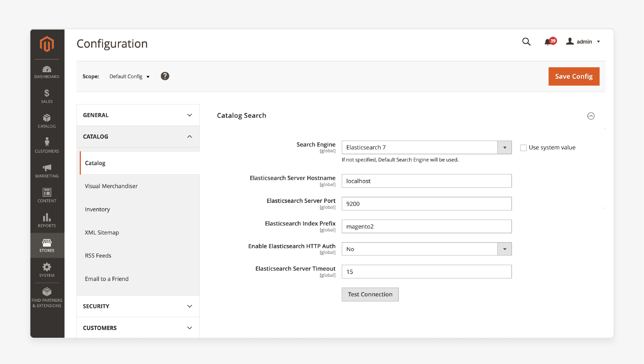This screenshot has width=644, height=364.
Task: Click the Elasticsearch Server Hostname field
Action: tap(427, 181)
